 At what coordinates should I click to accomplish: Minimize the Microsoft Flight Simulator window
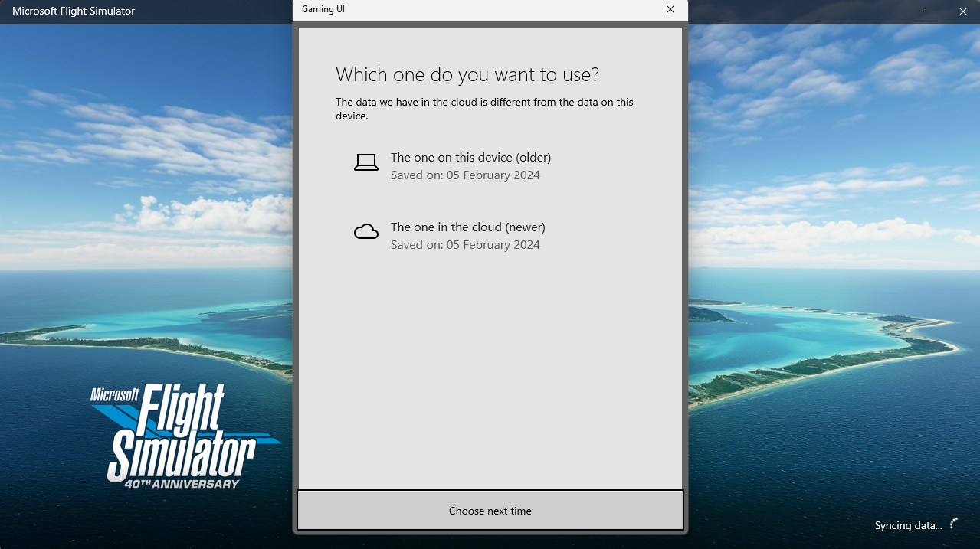click(929, 11)
